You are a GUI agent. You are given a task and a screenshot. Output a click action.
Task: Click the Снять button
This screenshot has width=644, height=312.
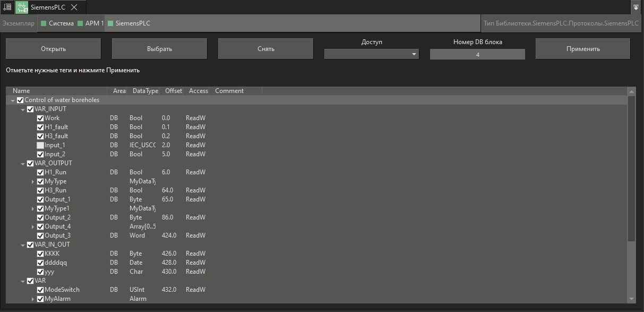click(265, 48)
